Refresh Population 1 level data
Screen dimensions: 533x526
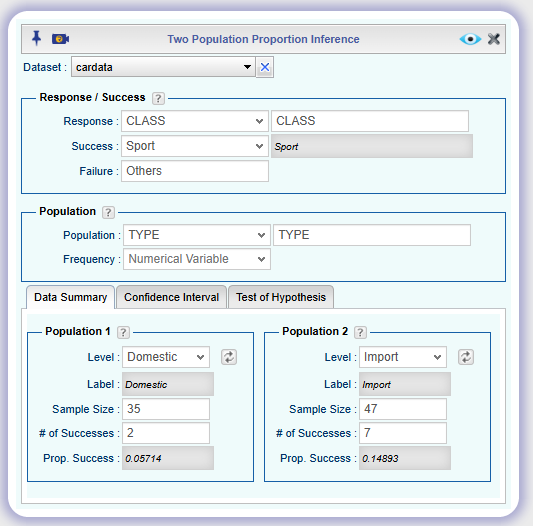(229, 357)
